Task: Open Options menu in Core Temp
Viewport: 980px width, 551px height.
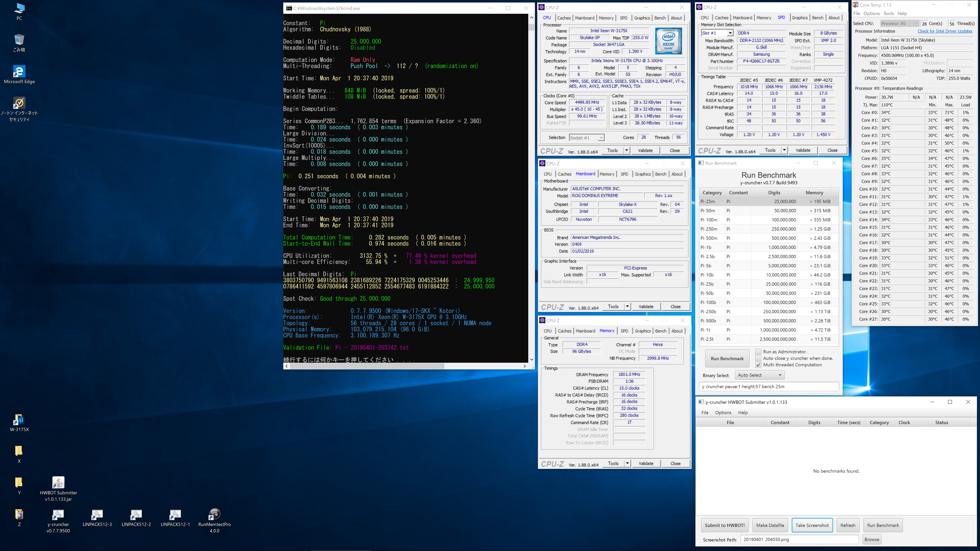Action: 871,13
